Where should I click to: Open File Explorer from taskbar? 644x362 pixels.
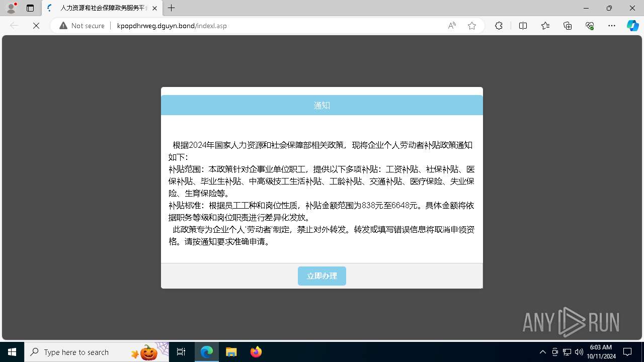click(x=231, y=352)
